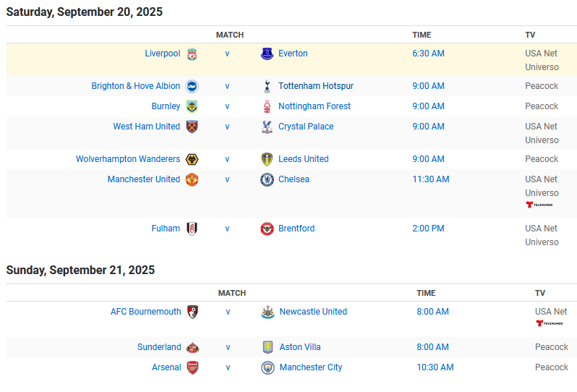Click the Tottenham Hotspur crest icon
Screen dimensions: 577x392
tap(267, 86)
